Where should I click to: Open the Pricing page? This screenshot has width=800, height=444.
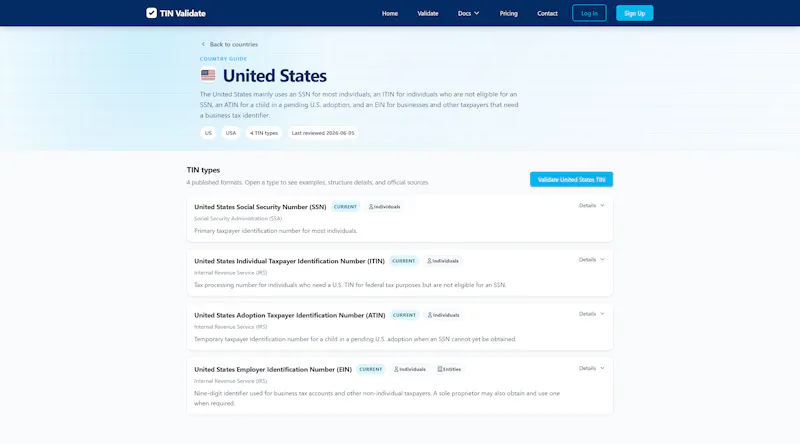pos(508,13)
